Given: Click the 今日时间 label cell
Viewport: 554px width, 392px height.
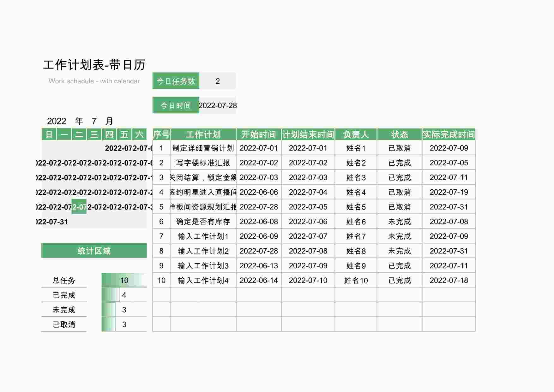Looking at the screenshot, I should [176, 105].
